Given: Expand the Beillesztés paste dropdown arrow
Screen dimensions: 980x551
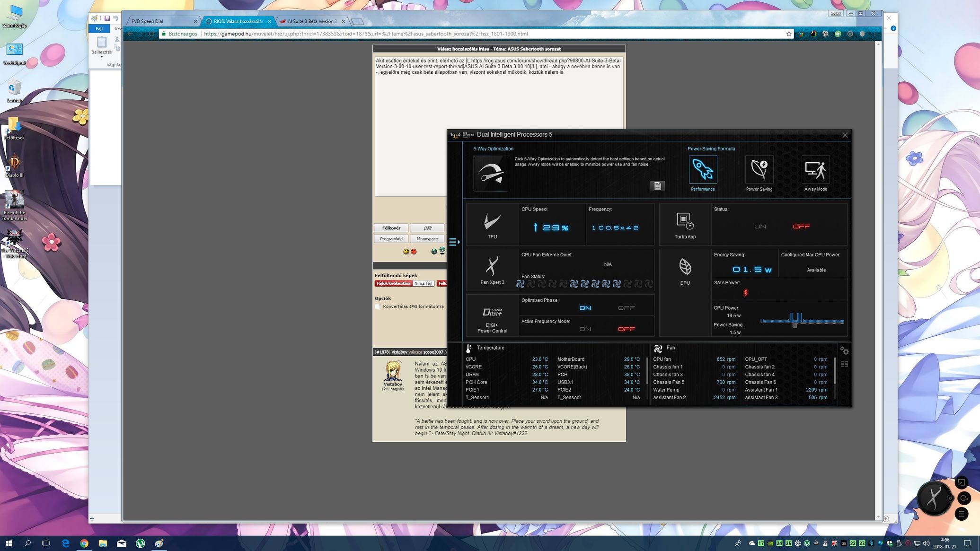Looking at the screenshot, I should [x=101, y=57].
